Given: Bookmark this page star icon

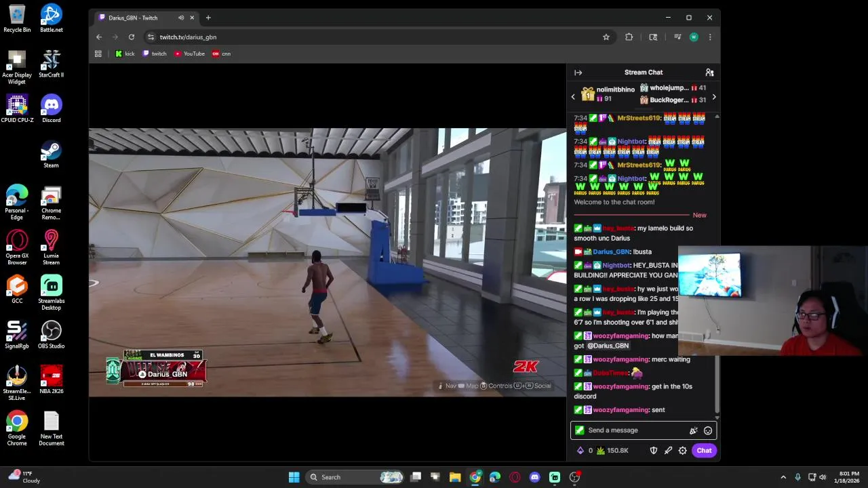Looking at the screenshot, I should [x=606, y=37].
